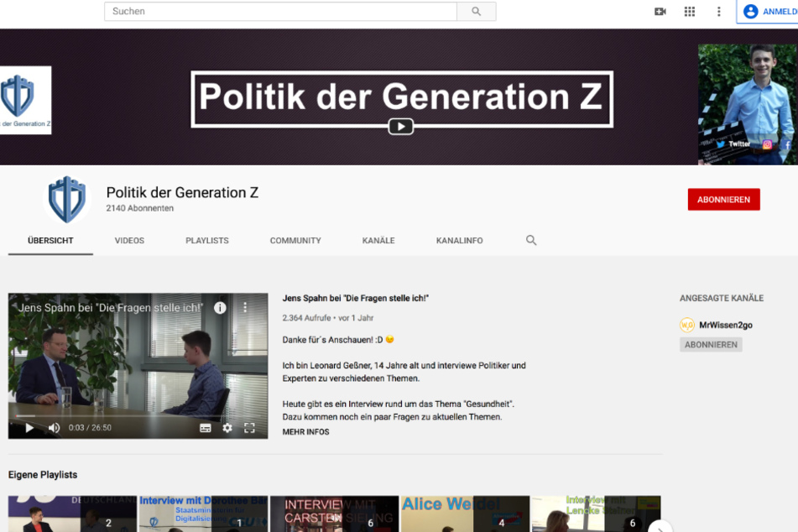Expand the description with Mehr Infos
Viewport: 798px width, 532px height.
coord(305,431)
